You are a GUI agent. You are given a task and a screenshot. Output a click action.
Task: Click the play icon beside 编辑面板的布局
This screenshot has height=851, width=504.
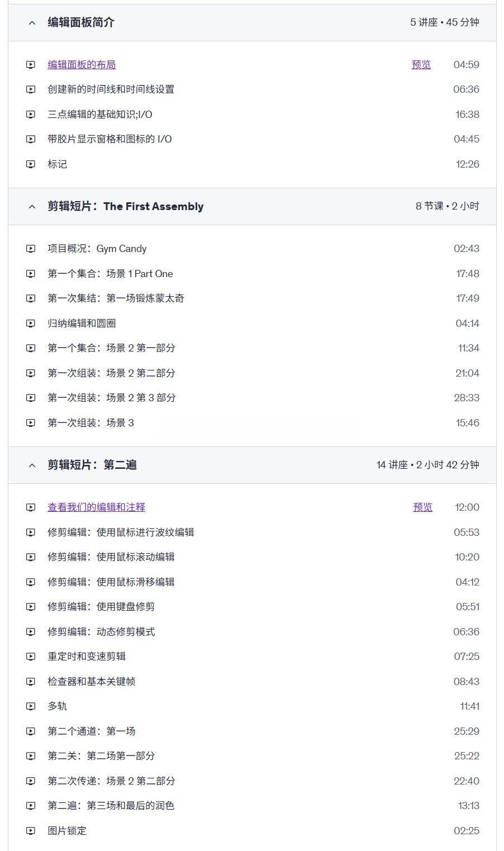point(32,64)
